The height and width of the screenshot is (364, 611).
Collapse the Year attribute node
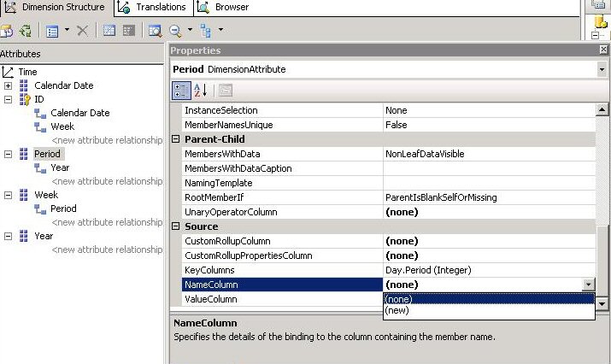point(8,236)
